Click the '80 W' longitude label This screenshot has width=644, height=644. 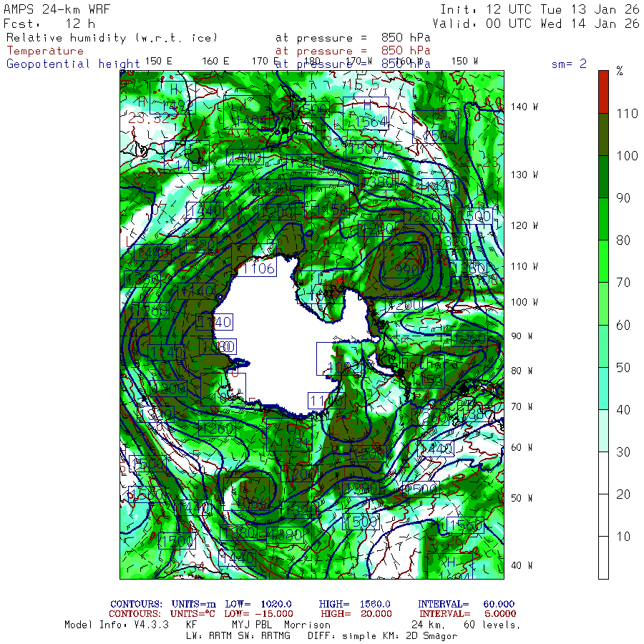tap(522, 371)
